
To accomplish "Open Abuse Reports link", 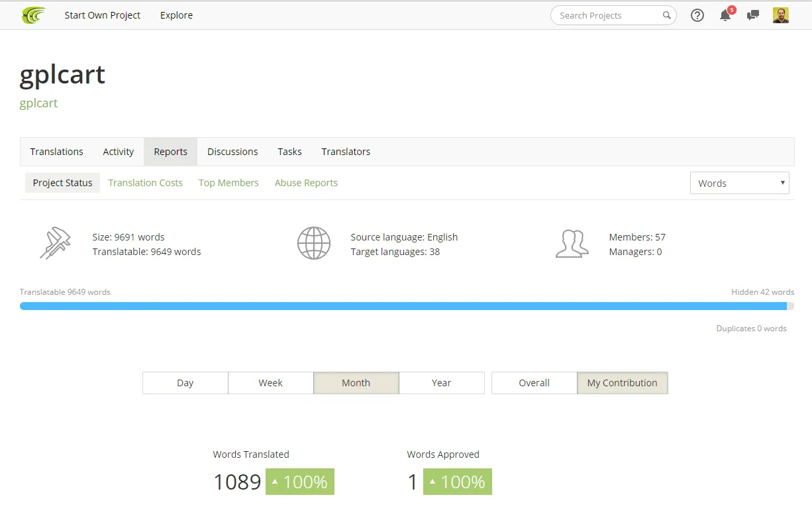I will click(306, 183).
